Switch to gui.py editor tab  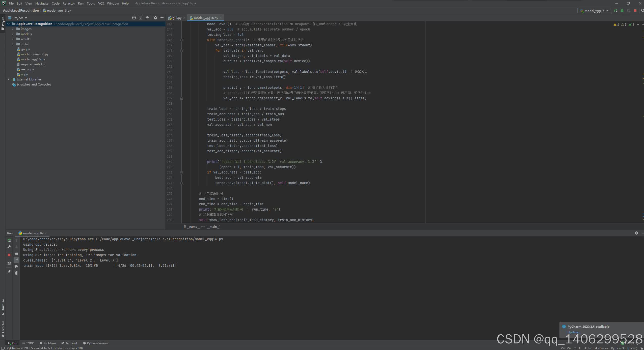pyautogui.click(x=177, y=18)
